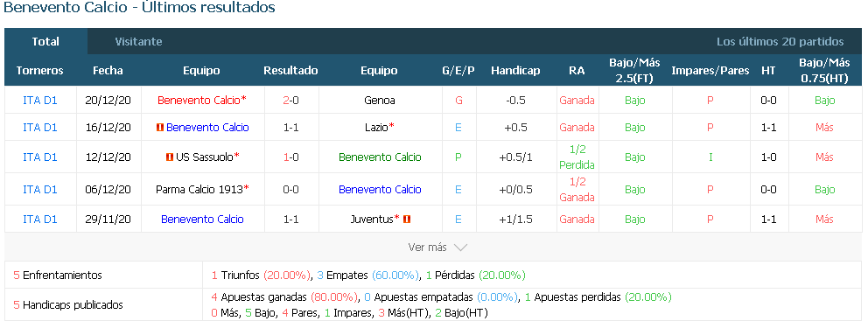The width and height of the screenshot is (868, 328).
Task: Click the 2-0 result against Genoa
Action: (x=290, y=100)
